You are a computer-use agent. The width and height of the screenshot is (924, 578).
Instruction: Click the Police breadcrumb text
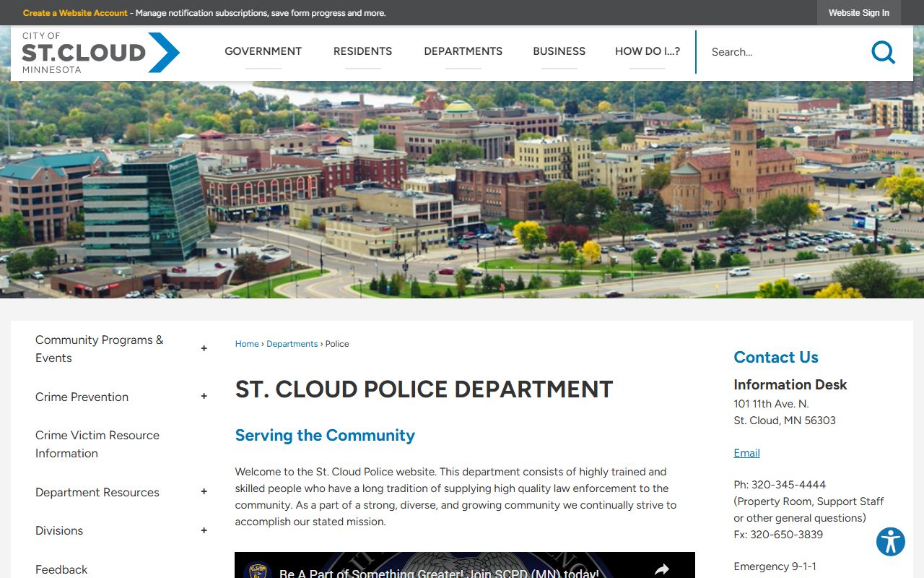[337, 344]
